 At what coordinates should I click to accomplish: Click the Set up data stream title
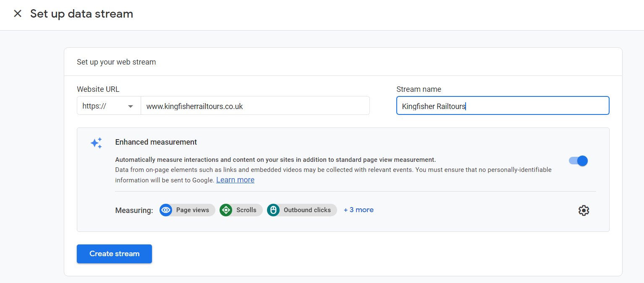pos(81,14)
